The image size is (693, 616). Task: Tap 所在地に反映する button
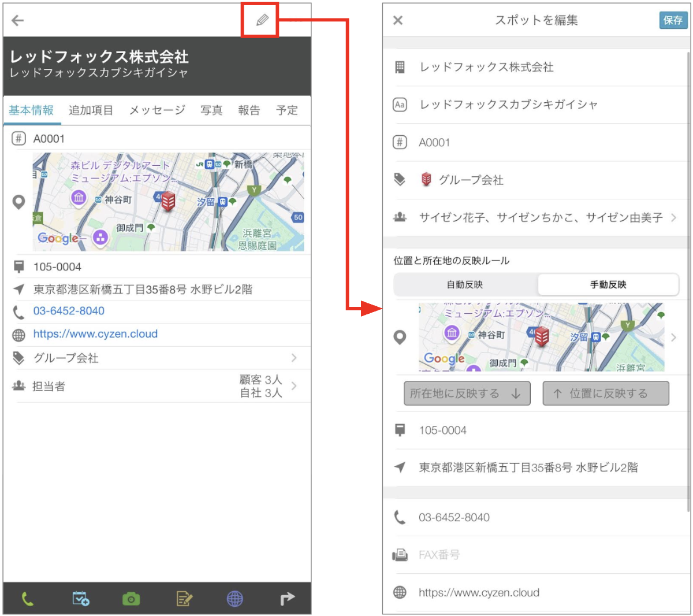click(467, 394)
